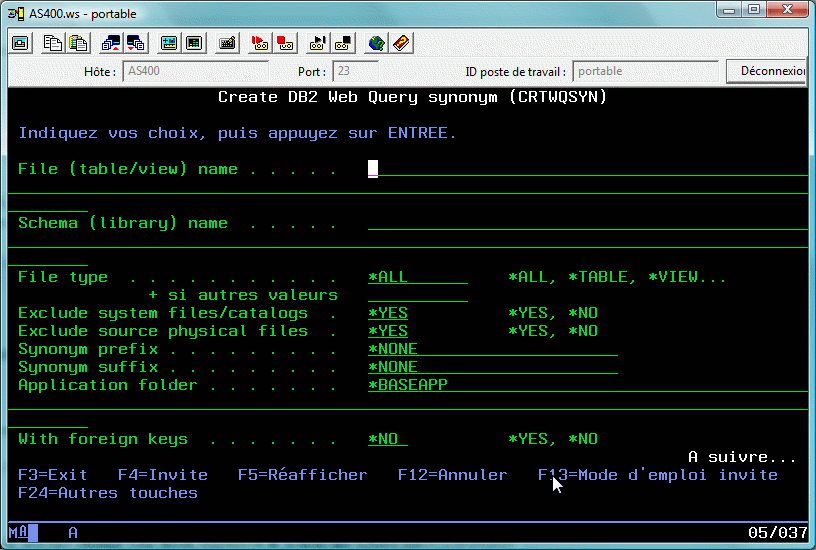The height and width of the screenshot is (550, 816).
Task: Click the blank '+ si autres valeurs' field
Action: (x=417, y=295)
